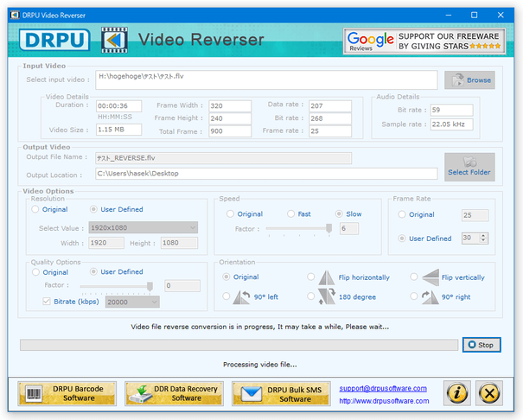Click the Duration 00:00:36 field
Screen dimensions: 523x420
119,106
